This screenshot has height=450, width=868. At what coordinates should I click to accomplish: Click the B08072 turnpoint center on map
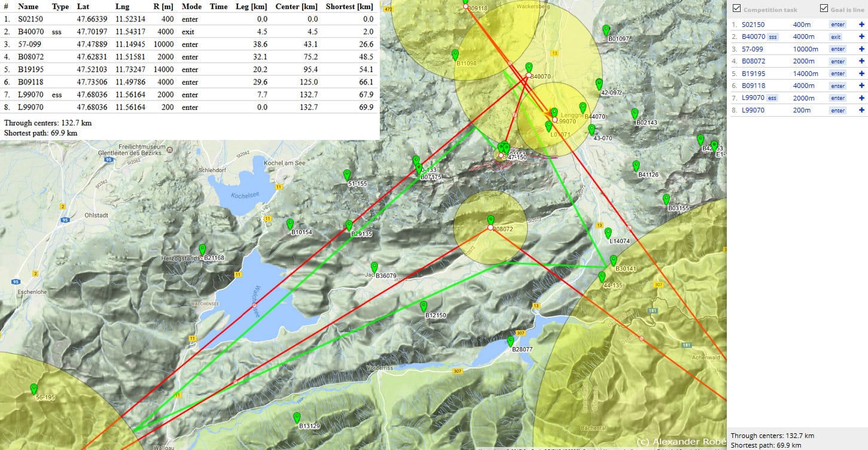[x=490, y=228]
